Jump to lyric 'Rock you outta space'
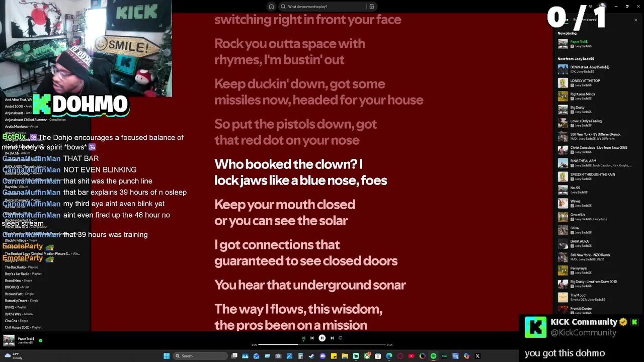Screen dimensions: 644x362 tap(289, 52)
